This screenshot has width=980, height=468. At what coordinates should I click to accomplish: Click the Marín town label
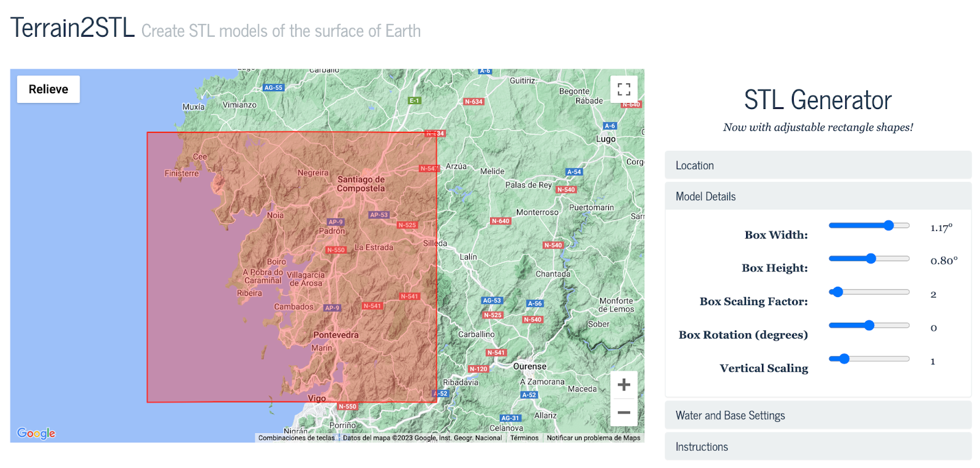(x=322, y=348)
